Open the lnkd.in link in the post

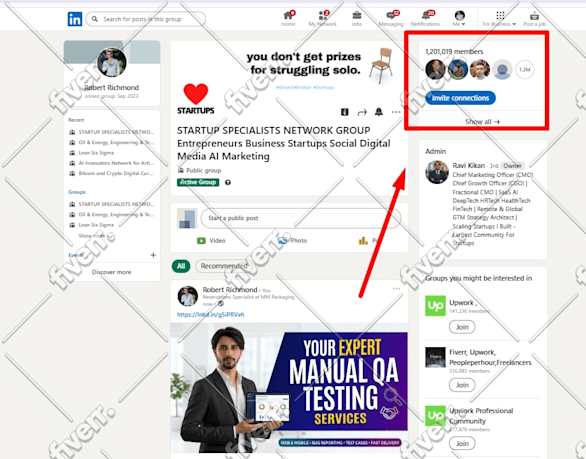click(x=210, y=315)
